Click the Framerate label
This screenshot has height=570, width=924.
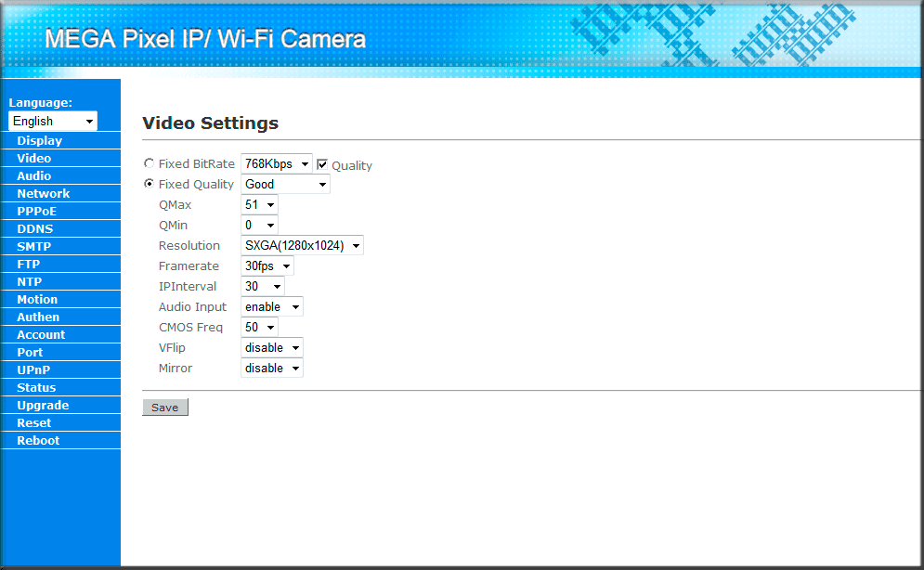click(x=189, y=266)
